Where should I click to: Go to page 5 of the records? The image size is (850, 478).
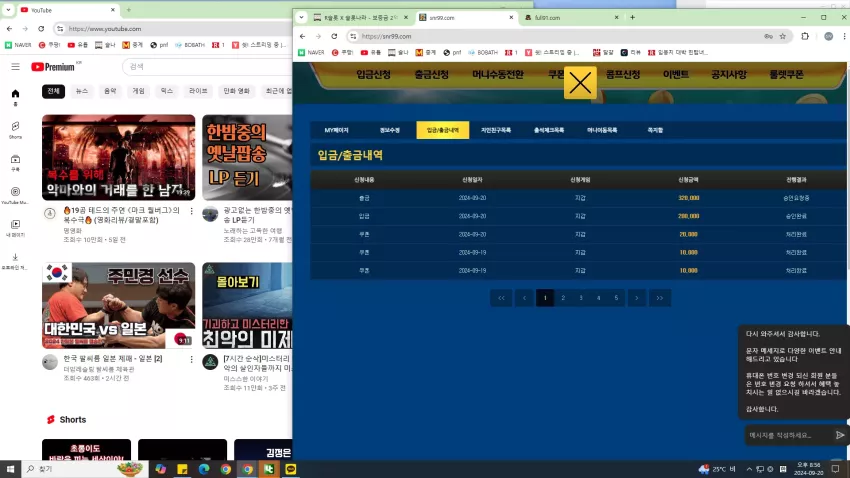616,298
